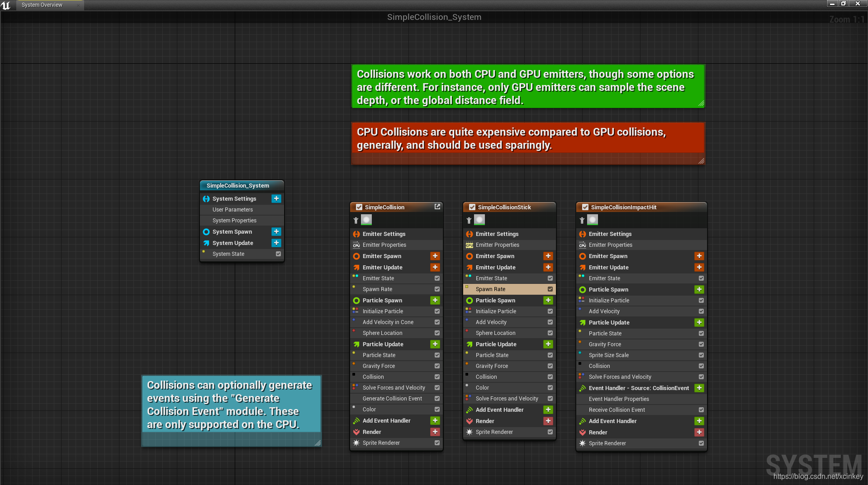
Task: Select Sprite Renderer in SimpleCollisionImpactHit
Action: pyautogui.click(x=641, y=443)
